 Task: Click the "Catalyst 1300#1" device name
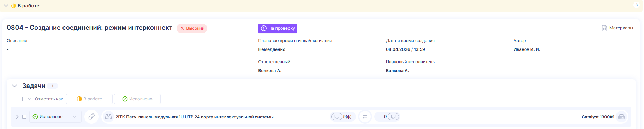coord(598,117)
